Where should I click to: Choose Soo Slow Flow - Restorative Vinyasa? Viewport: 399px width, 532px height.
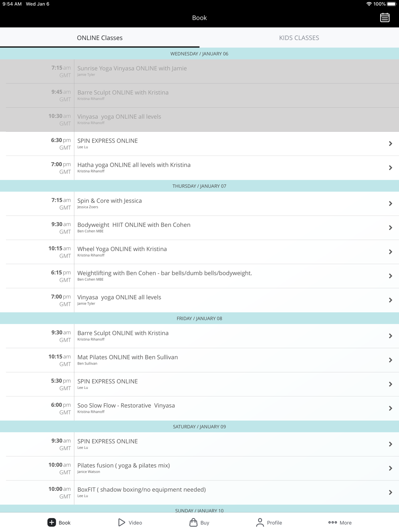click(x=199, y=408)
